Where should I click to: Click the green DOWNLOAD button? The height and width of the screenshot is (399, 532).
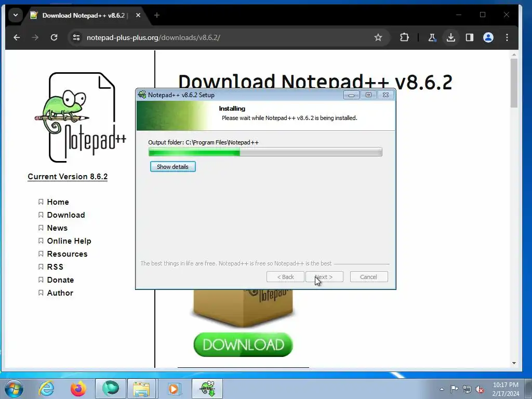pyautogui.click(x=243, y=345)
